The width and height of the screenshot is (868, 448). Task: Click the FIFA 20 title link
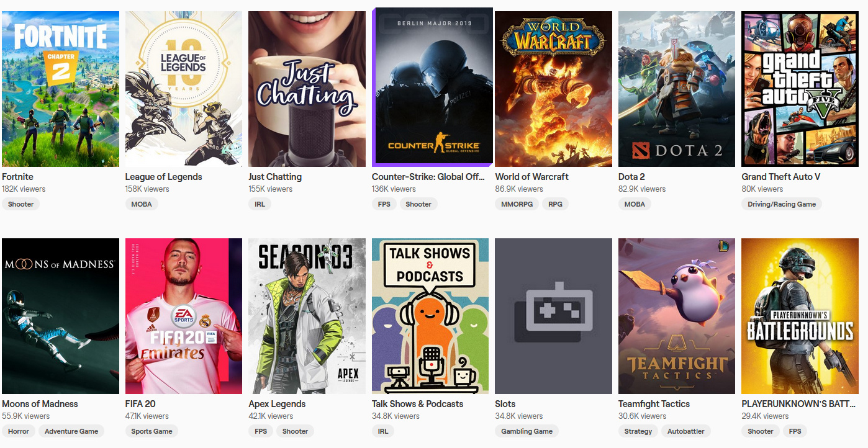click(141, 404)
